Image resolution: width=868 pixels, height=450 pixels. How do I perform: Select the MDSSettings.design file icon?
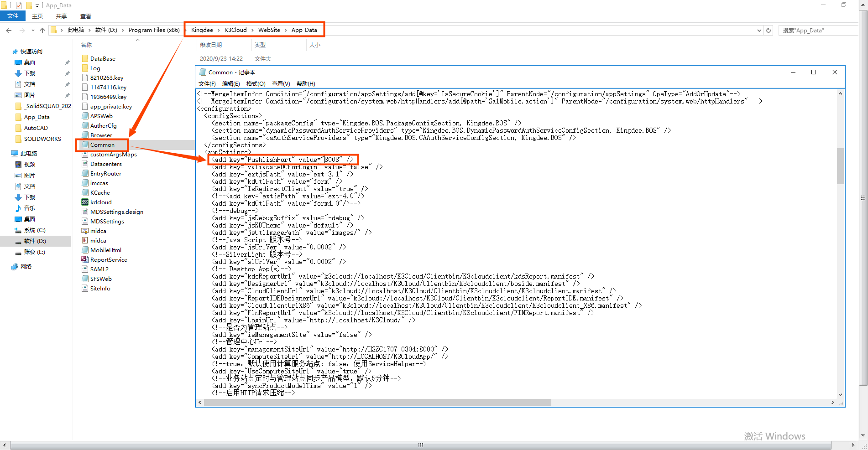tap(85, 212)
